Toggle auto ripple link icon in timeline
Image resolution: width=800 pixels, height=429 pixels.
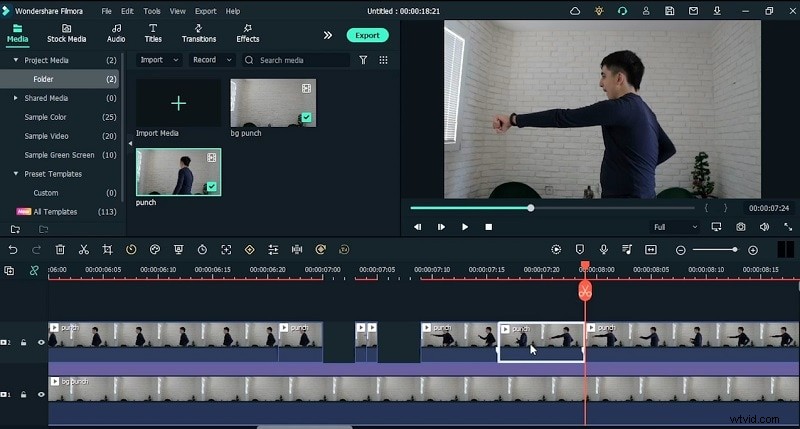click(x=34, y=270)
